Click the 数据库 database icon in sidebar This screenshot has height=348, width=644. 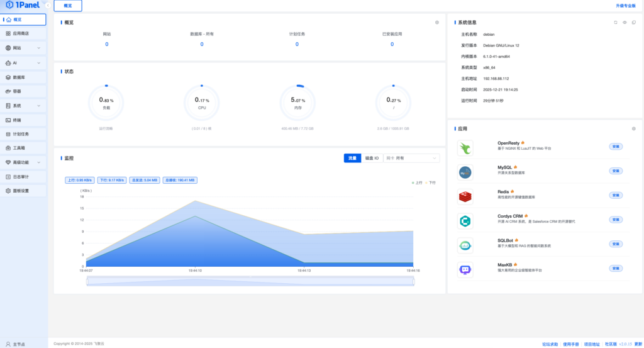8,77
